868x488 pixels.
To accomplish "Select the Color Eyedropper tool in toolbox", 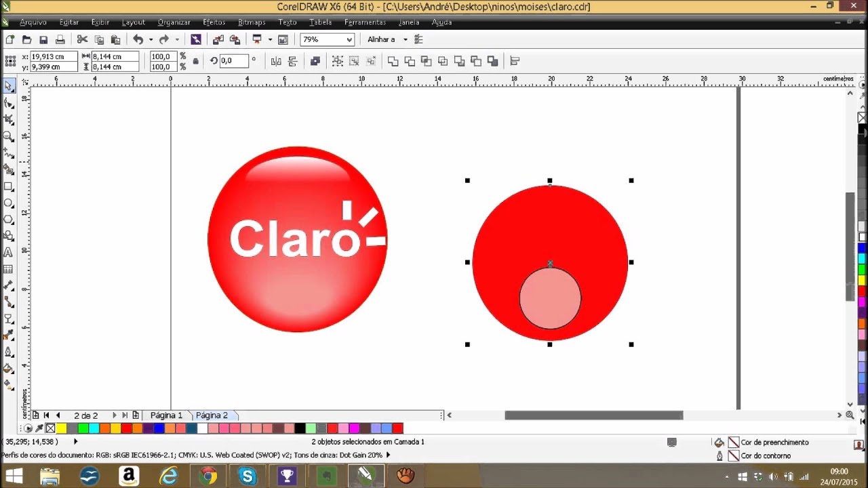I will [x=8, y=335].
